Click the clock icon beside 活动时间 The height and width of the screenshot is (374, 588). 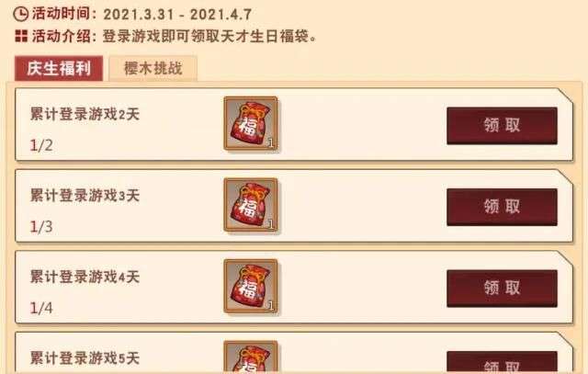click(x=20, y=15)
